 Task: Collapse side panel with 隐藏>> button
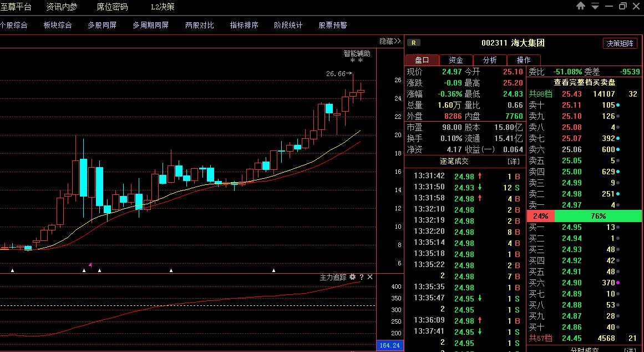389,41
